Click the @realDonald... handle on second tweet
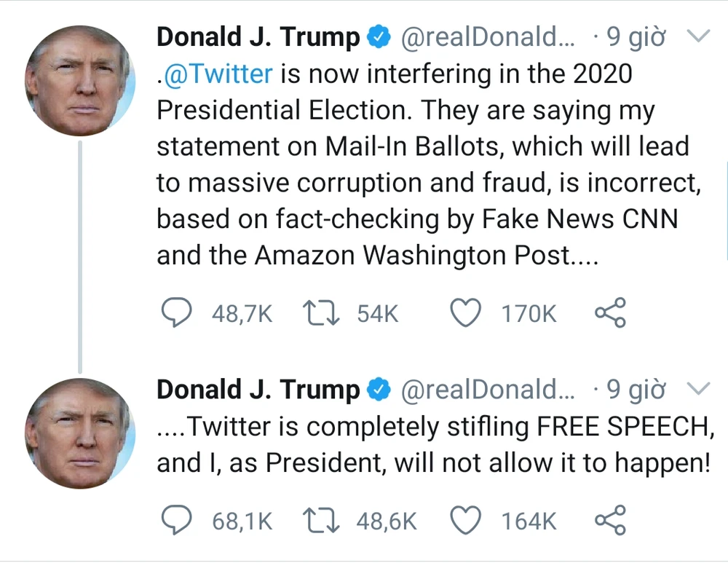Viewport: 728px width, 563px height. 488,390
